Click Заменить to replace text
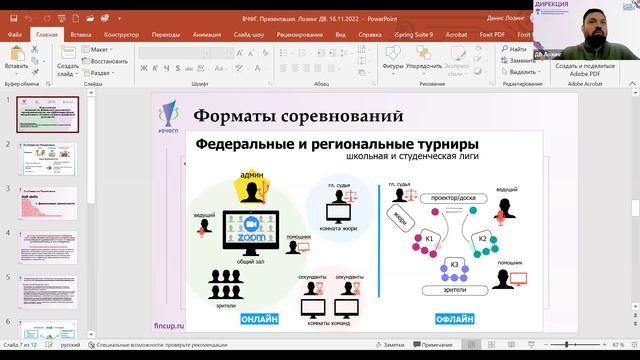Image resolution: width=640 pixels, height=360 pixels. (x=518, y=60)
